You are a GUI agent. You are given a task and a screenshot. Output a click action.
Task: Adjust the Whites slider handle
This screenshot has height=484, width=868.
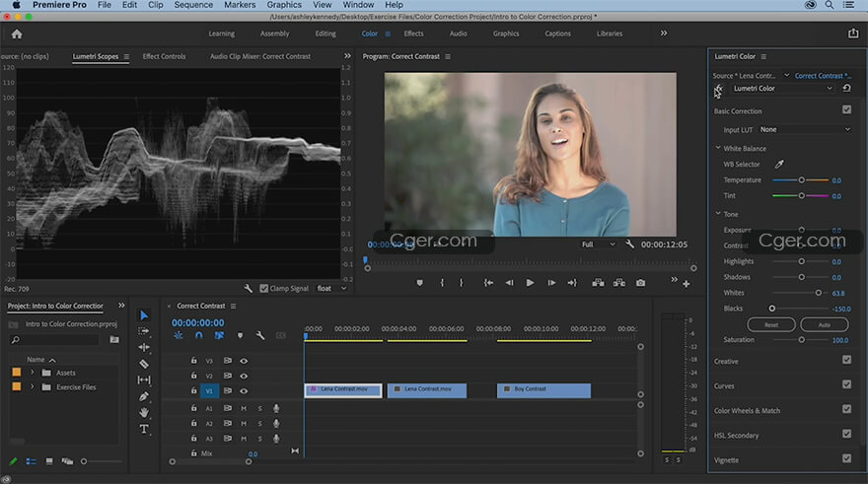pyautogui.click(x=818, y=293)
